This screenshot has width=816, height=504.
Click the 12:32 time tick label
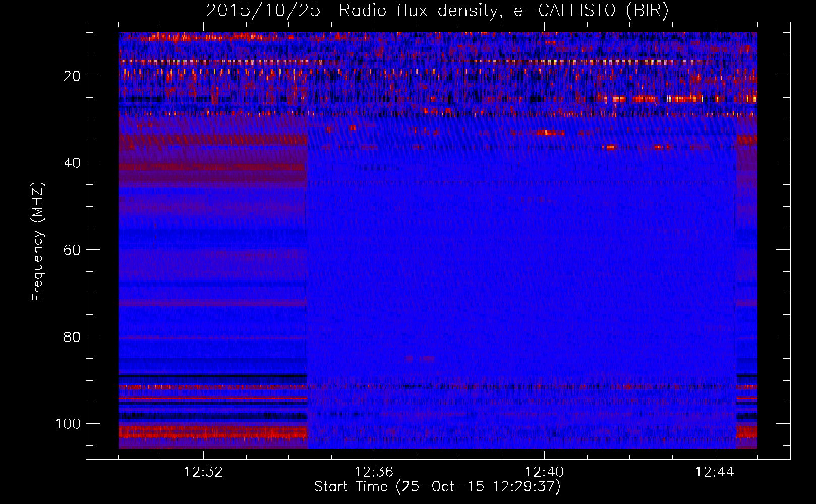tap(203, 472)
